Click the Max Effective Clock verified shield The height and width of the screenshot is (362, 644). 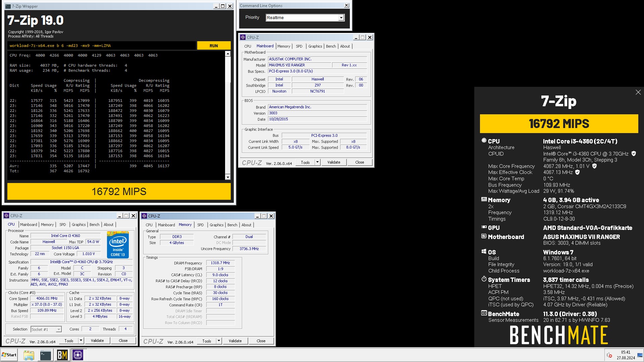click(x=577, y=172)
